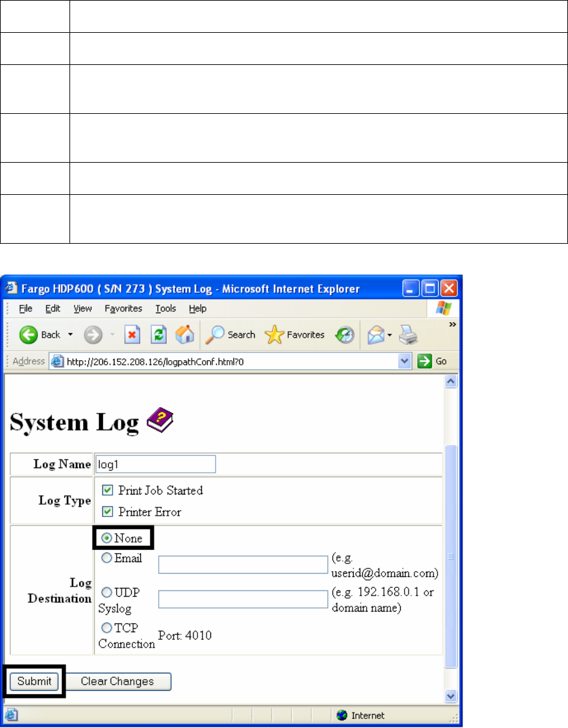Click the green Back arrow icon
Viewport: 568px width, 728px height.
point(28,334)
